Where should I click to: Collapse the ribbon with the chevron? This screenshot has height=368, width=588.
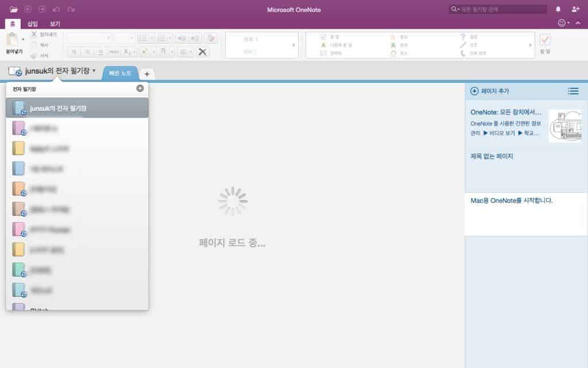coord(579,24)
